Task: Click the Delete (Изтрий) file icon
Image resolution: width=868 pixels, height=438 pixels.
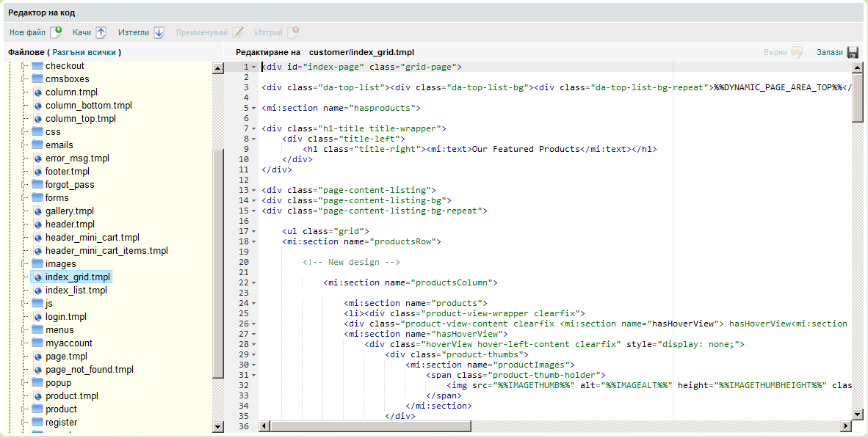Action: coord(293,32)
